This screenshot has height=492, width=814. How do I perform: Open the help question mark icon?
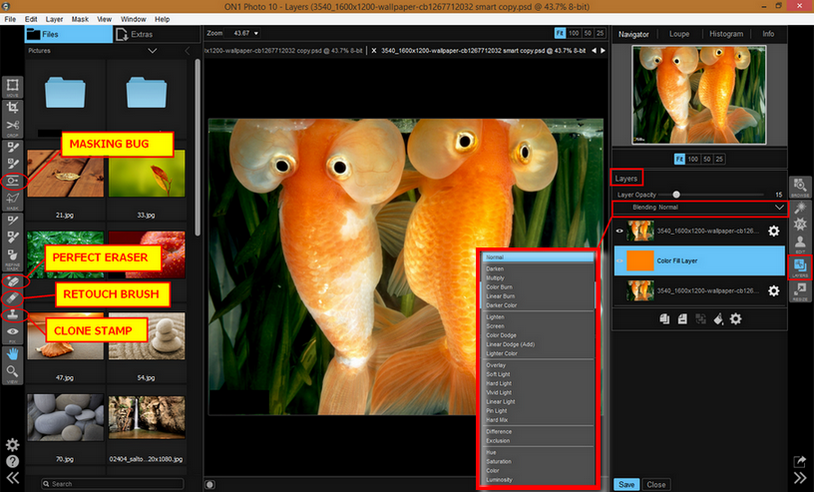(x=12, y=461)
